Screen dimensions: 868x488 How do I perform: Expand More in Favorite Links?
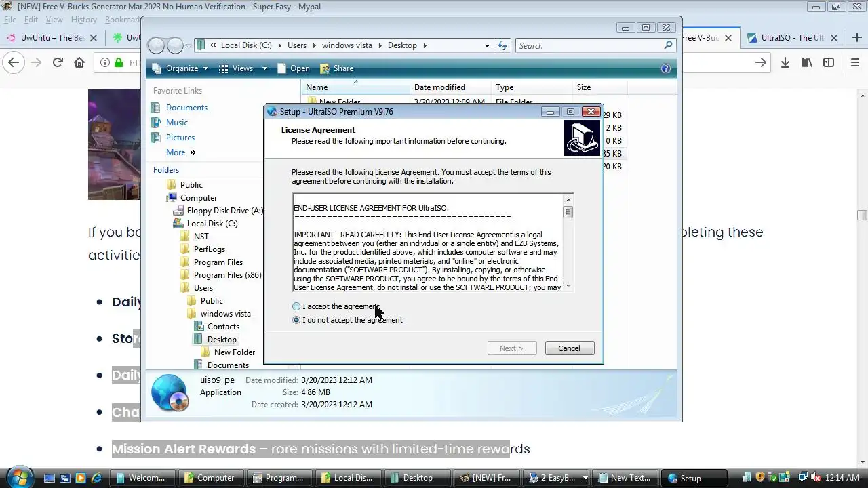click(x=180, y=152)
